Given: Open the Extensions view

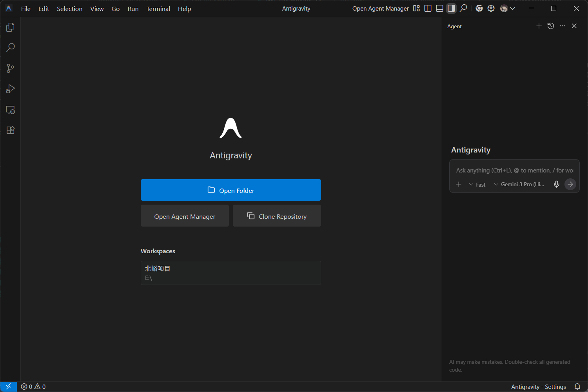Looking at the screenshot, I should coord(11,130).
